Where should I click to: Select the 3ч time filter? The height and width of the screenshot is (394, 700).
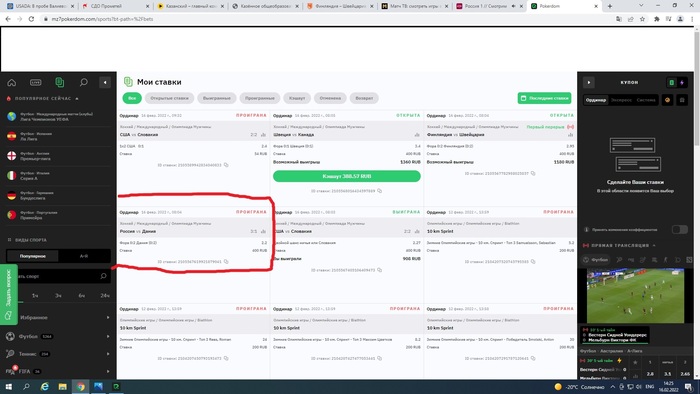coord(58,295)
